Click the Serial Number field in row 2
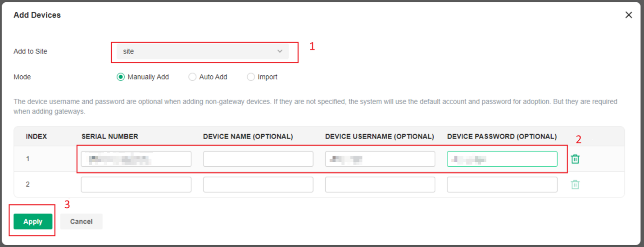This screenshot has width=644, height=247. pos(136,185)
